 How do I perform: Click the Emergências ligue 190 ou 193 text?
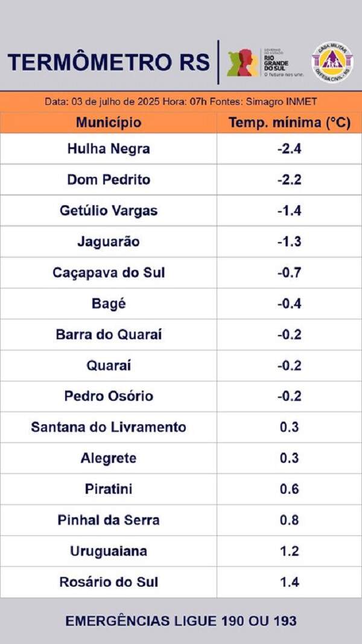(181, 621)
